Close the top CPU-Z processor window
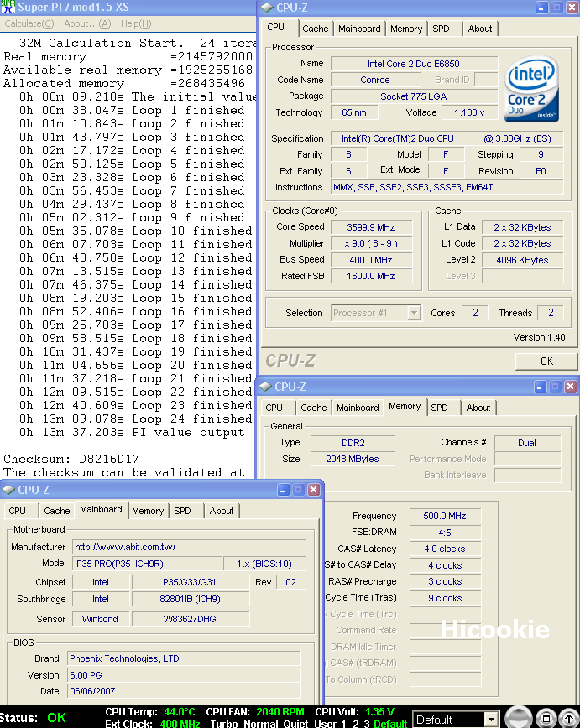This screenshot has height=728, width=580. [x=572, y=8]
